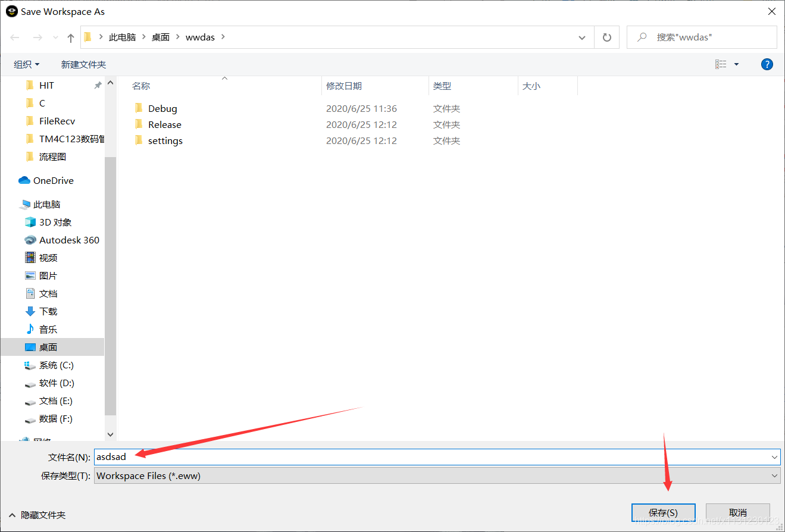Open the 保存类型 Workspace Files dropdown

437,475
